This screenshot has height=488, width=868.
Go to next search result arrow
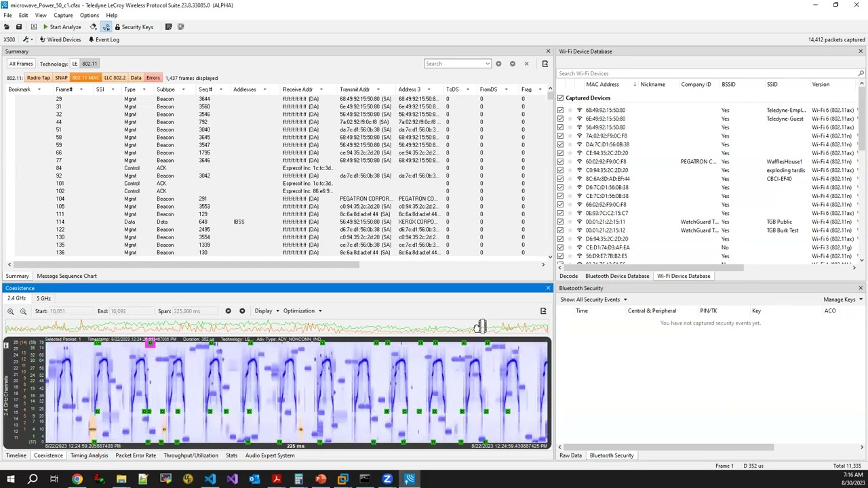[513, 64]
